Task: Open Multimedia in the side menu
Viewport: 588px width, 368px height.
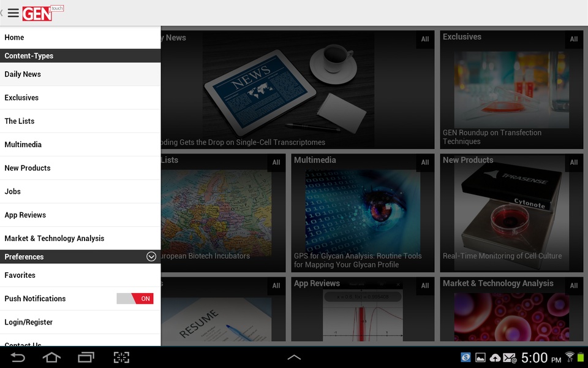Action: (x=80, y=145)
